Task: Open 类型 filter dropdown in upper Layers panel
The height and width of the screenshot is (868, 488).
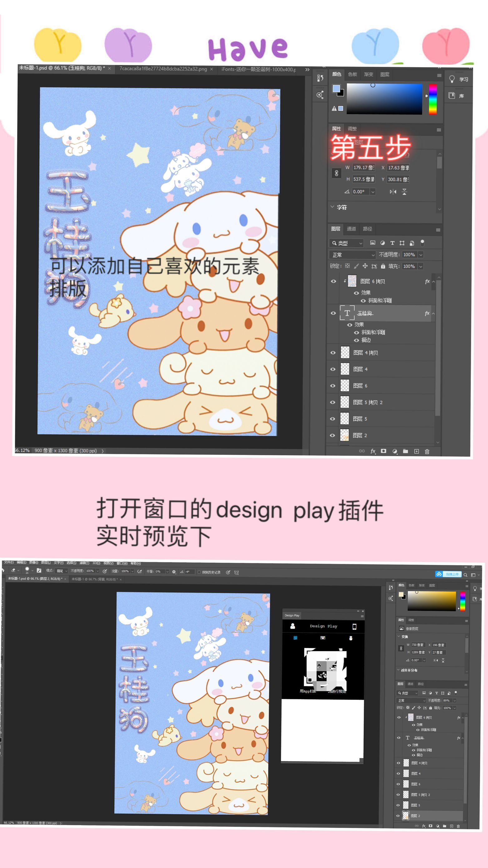Action: pyautogui.click(x=347, y=243)
